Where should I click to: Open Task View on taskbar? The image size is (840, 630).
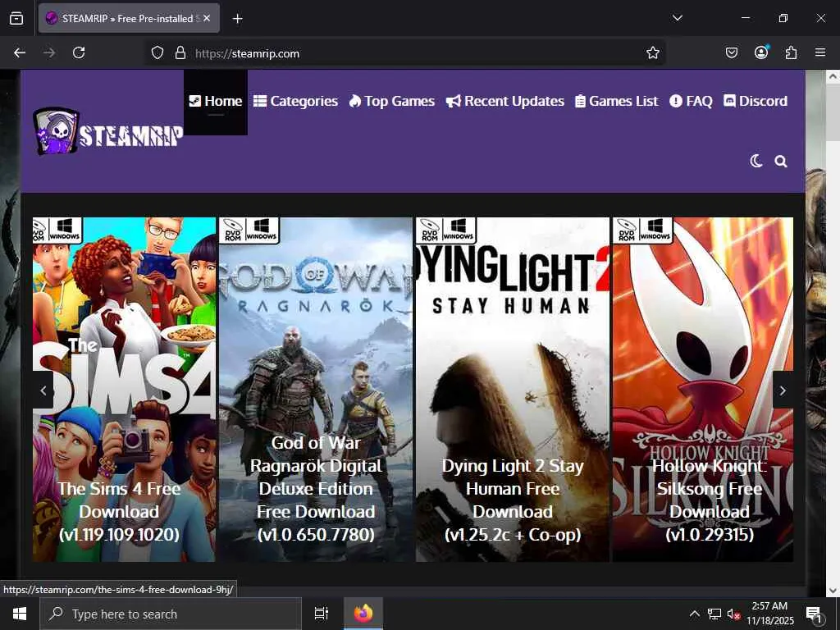click(x=322, y=614)
